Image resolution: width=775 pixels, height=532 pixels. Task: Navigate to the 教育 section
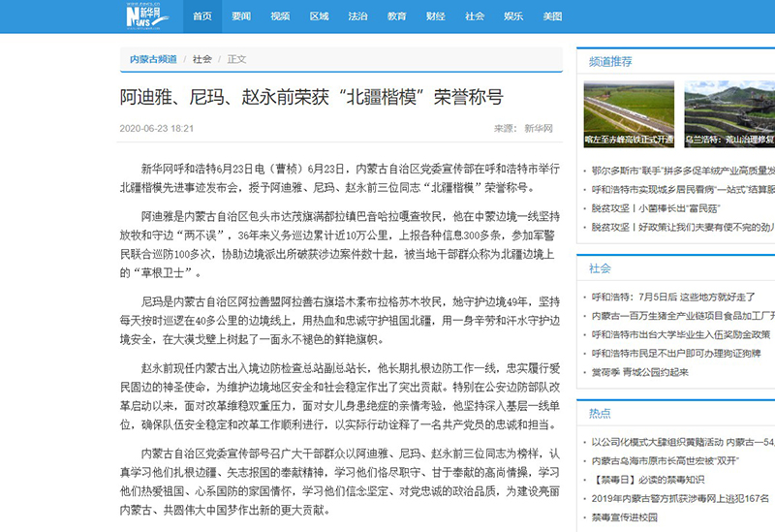[396, 16]
